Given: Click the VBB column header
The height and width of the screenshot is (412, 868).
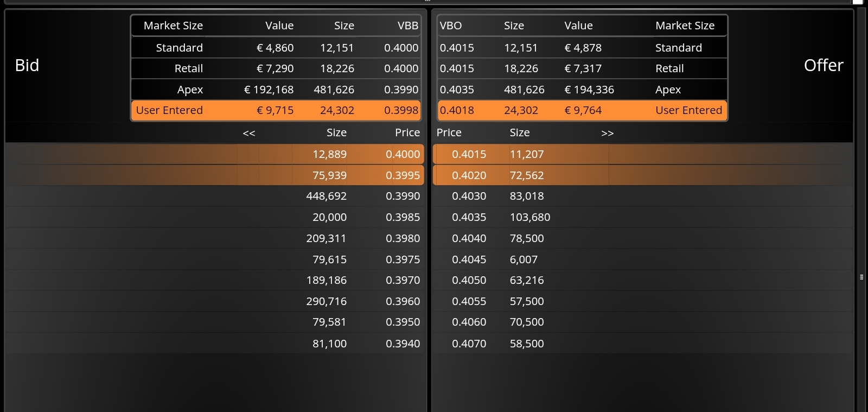Looking at the screenshot, I should 407,26.
